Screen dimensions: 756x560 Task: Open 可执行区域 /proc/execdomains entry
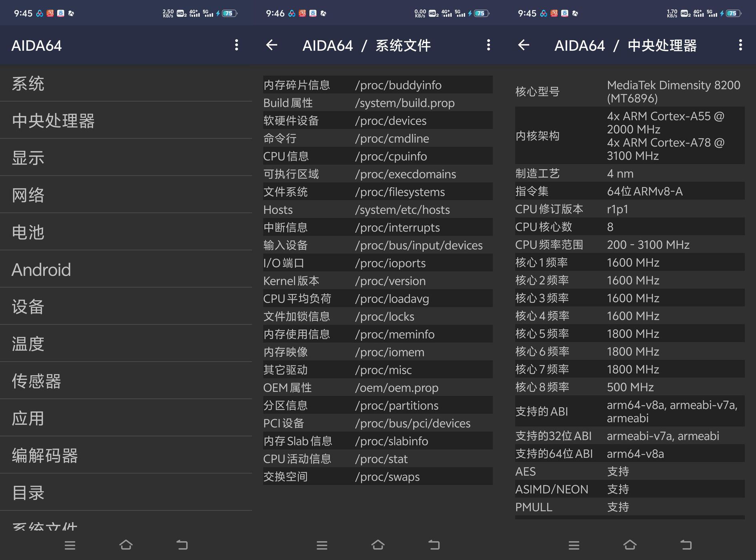coord(378,174)
